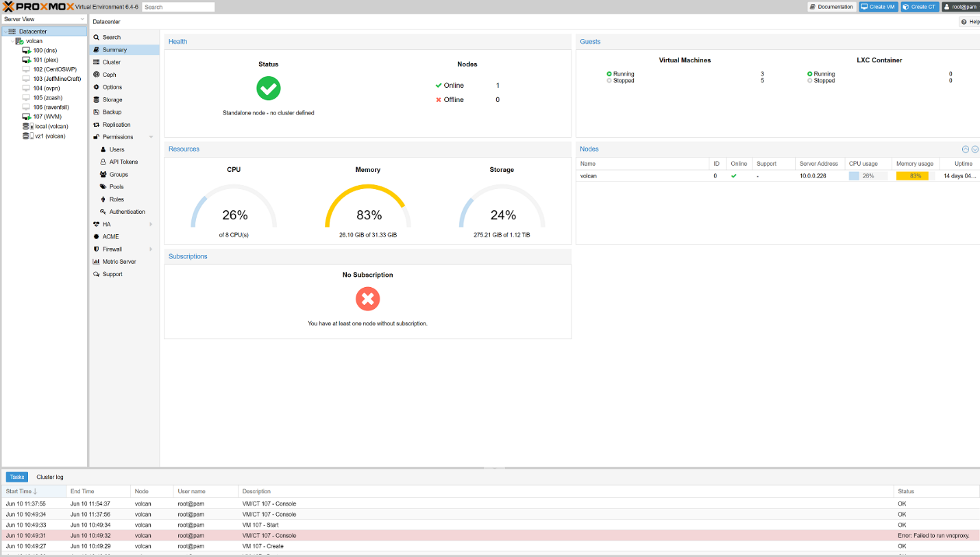The width and height of the screenshot is (980, 557).
Task: Click the Metric Server chart icon
Action: tap(97, 262)
